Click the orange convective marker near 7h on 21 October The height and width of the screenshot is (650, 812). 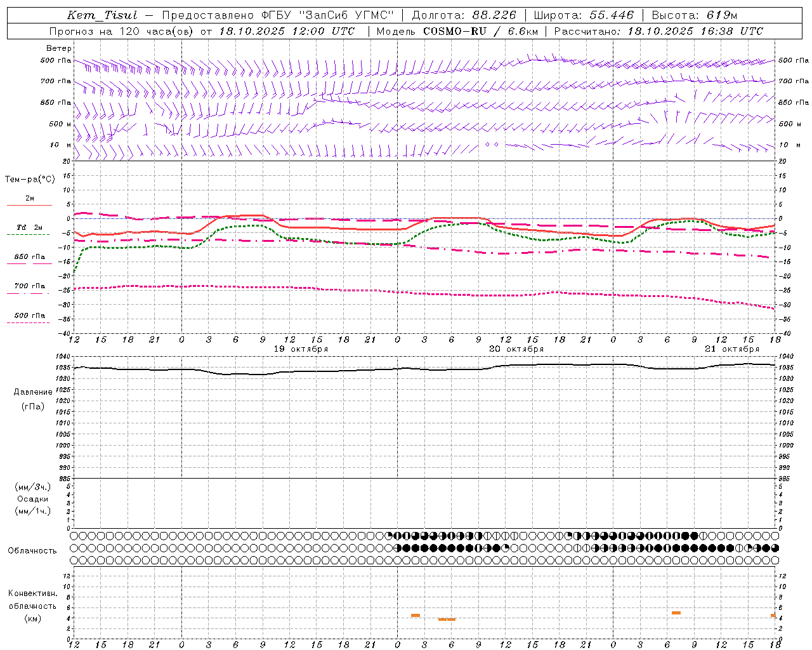[676, 613]
